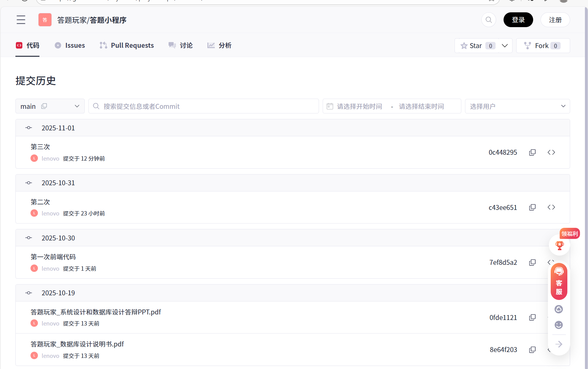Screen dimensions: 588x369
Task: Click commit hash 0fde1121
Action: pos(503,318)
